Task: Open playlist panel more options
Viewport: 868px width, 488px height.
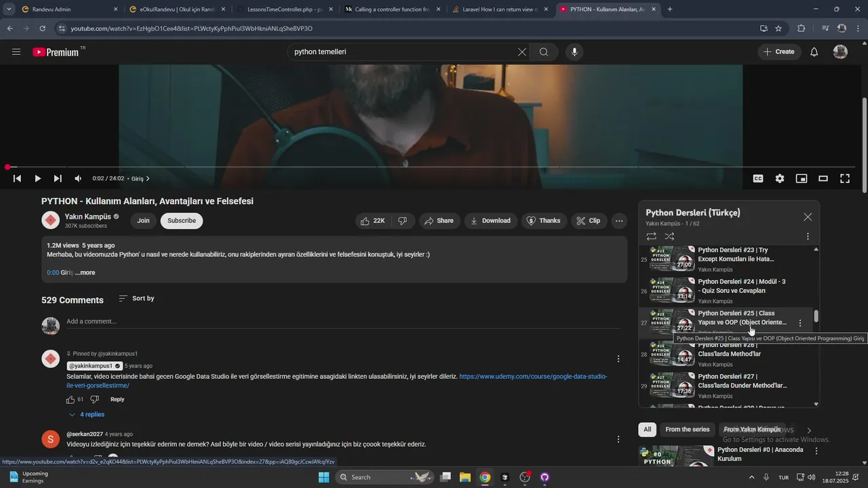Action: tap(808, 237)
